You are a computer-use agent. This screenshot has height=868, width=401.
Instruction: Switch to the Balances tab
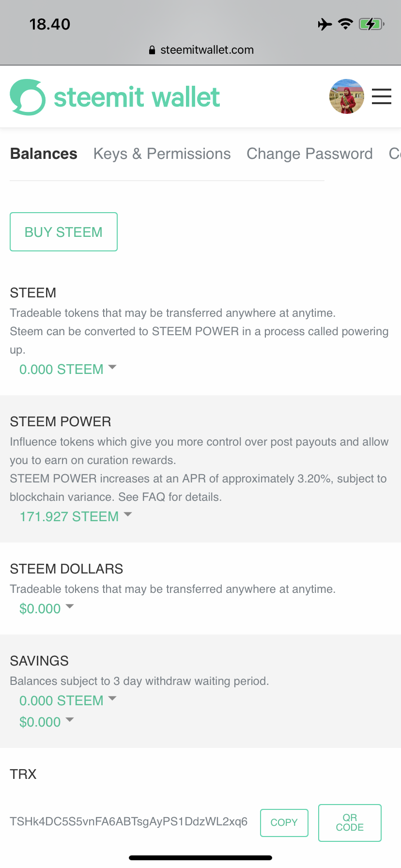click(x=44, y=154)
